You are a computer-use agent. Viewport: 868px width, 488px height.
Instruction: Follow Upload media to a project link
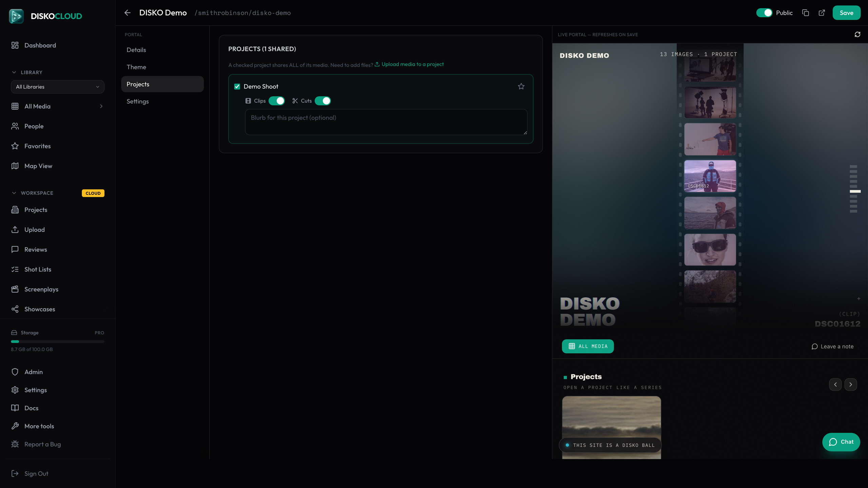point(409,64)
